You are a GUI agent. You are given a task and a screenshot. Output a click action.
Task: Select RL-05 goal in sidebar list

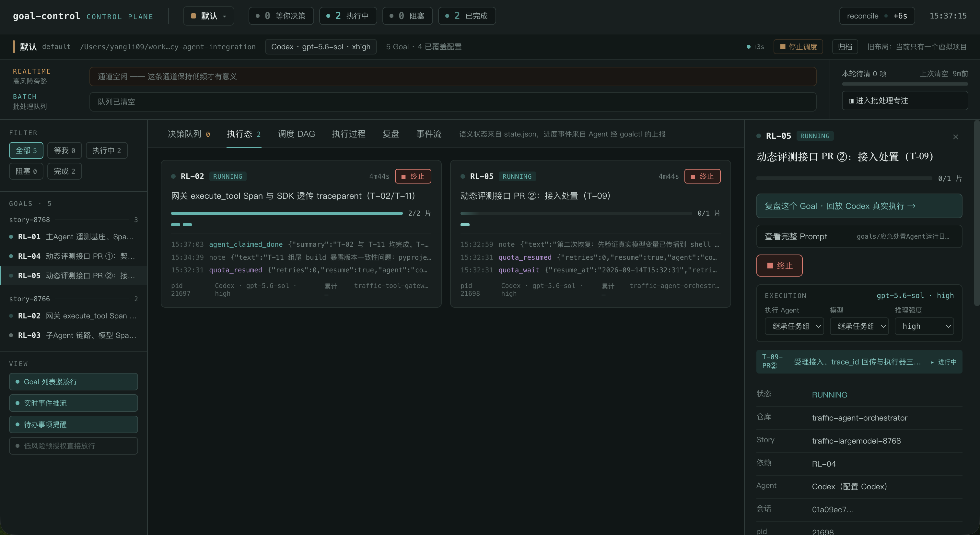pyautogui.click(x=74, y=276)
